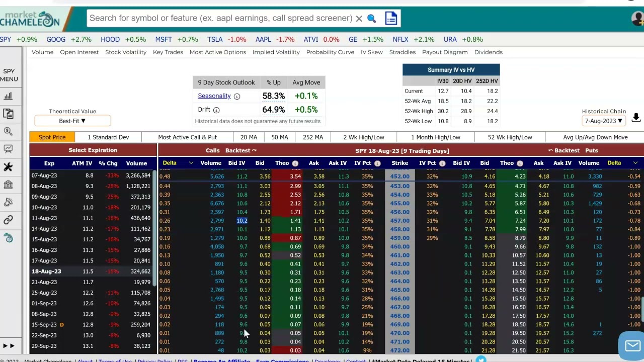The width and height of the screenshot is (644, 362).
Task: Open the Payout Diagram tab
Action: (445, 52)
